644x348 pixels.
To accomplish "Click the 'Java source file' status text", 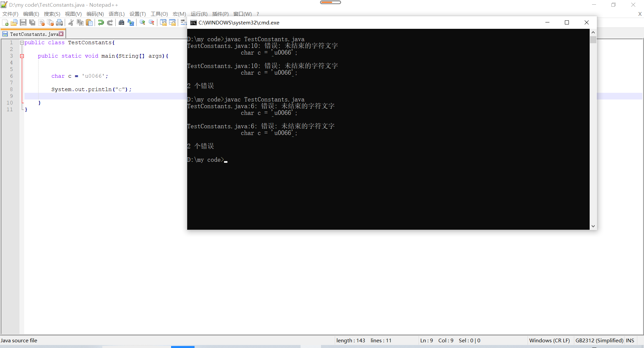I will tap(19, 340).
